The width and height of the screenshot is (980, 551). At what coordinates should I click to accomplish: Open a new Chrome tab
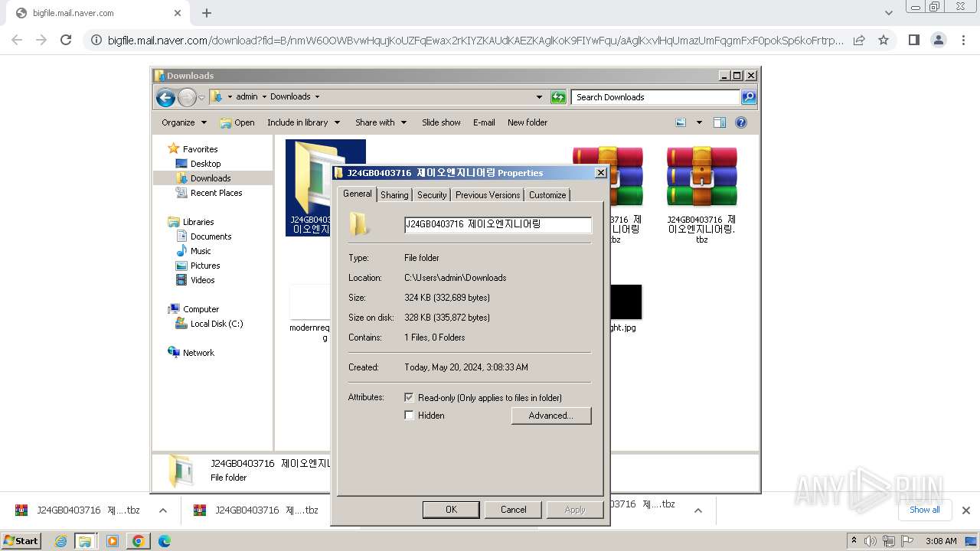coord(207,13)
